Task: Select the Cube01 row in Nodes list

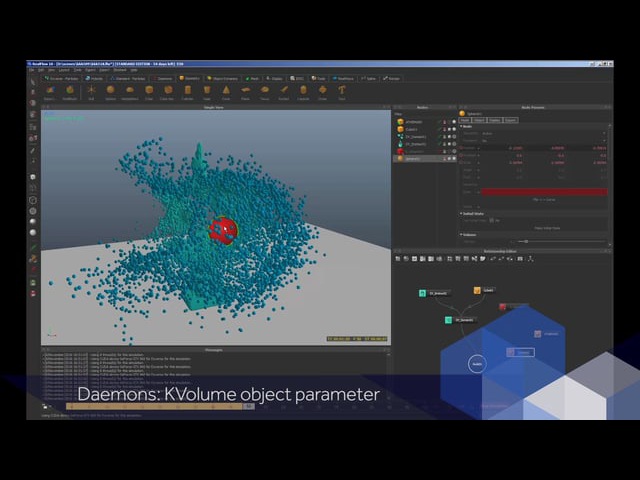Action: (424, 129)
